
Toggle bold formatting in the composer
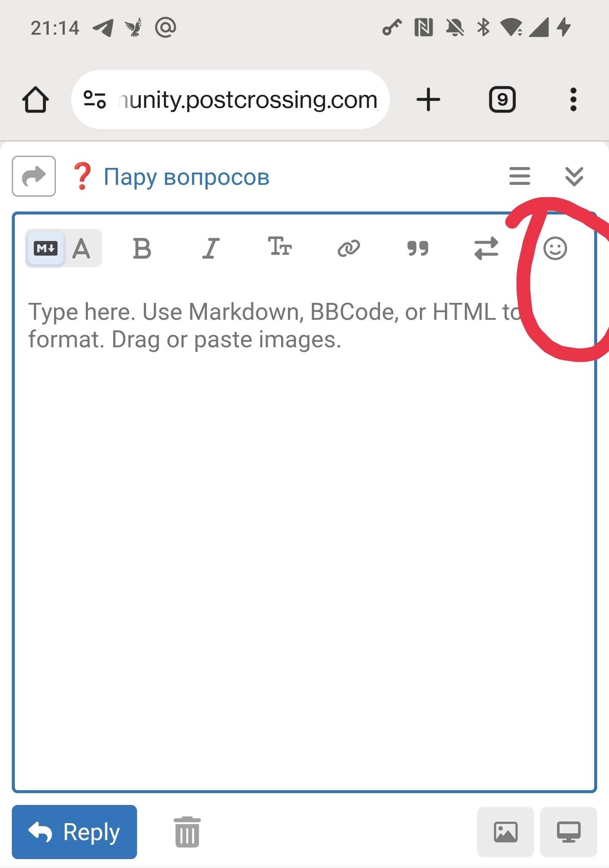142,248
